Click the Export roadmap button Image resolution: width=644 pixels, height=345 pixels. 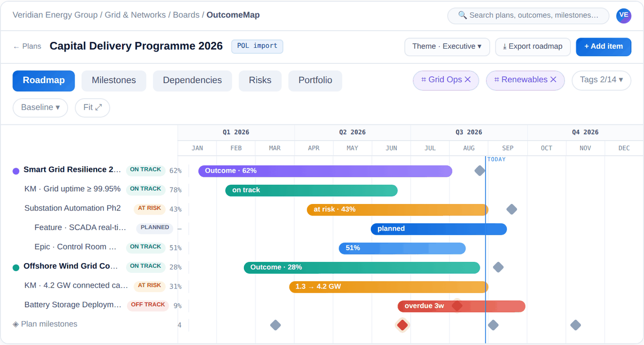point(533,46)
